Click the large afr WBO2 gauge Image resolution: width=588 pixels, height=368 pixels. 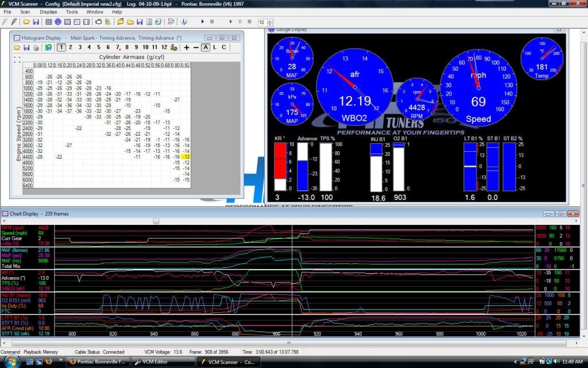tap(354, 87)
